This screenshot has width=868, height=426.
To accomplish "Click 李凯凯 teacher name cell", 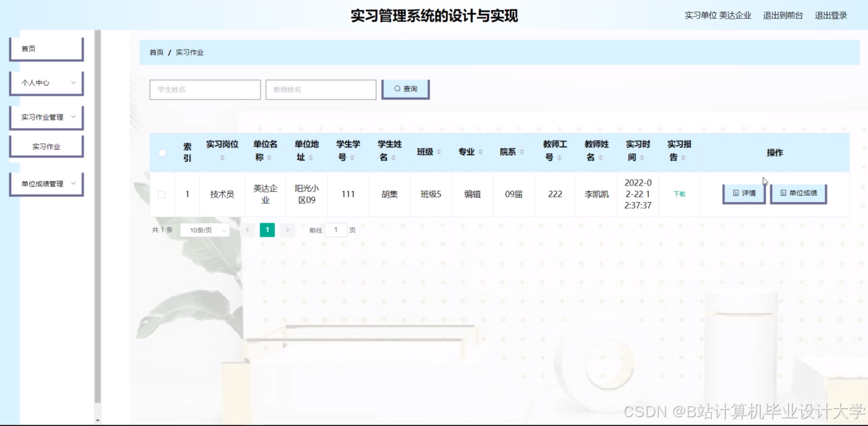I will (x=596, y=194).
